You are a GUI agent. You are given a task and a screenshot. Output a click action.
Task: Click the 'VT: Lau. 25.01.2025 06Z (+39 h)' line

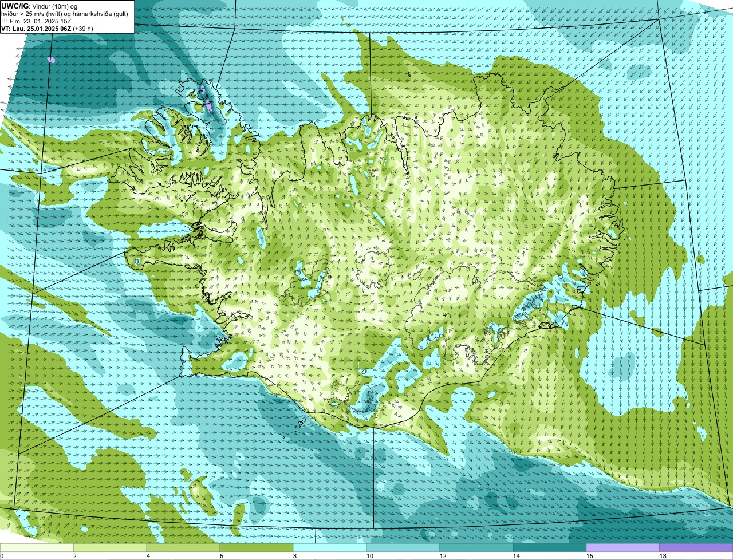tap(47, 28)
